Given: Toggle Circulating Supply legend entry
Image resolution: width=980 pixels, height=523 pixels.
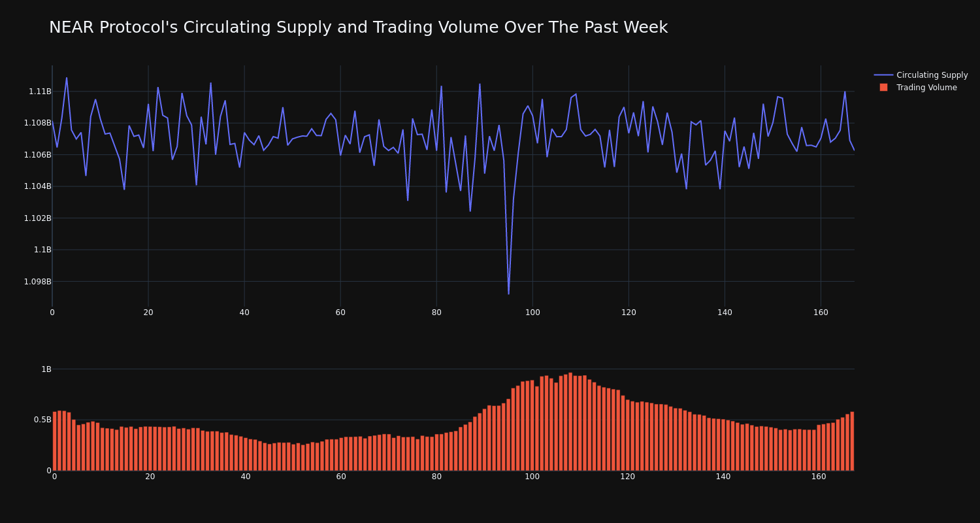Looking at the screenshot, I should [x=921, y=75].
